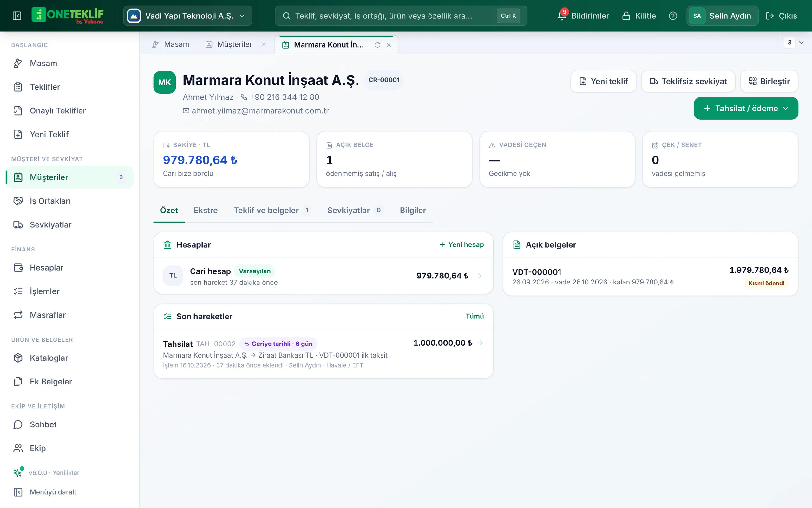Open the Teklif ve belgeler tab

pyautogui.click(x=272, y=210)
